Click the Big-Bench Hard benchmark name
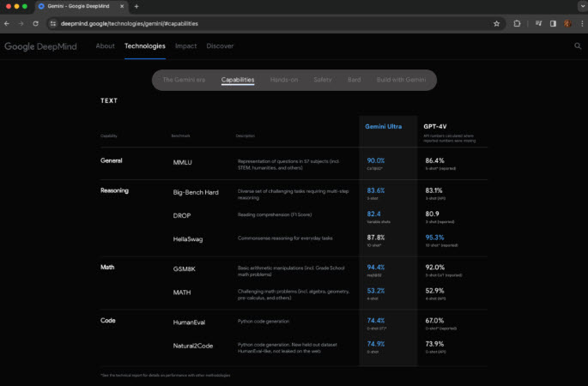 196,192
